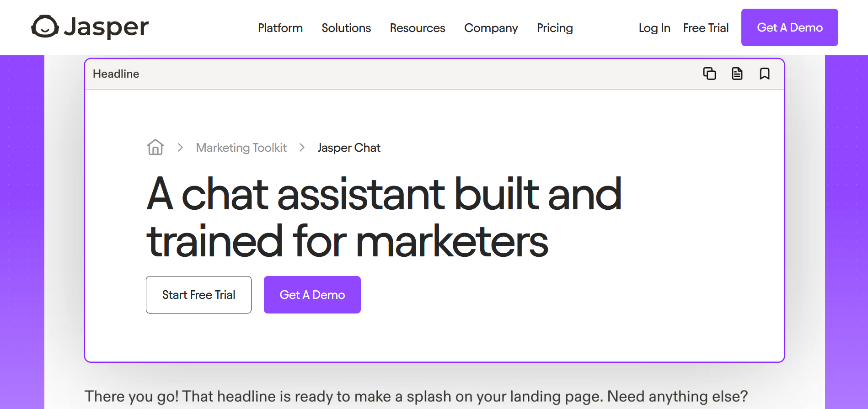Open the Company menu
This screenshot has height=409, width=868.
491,28
